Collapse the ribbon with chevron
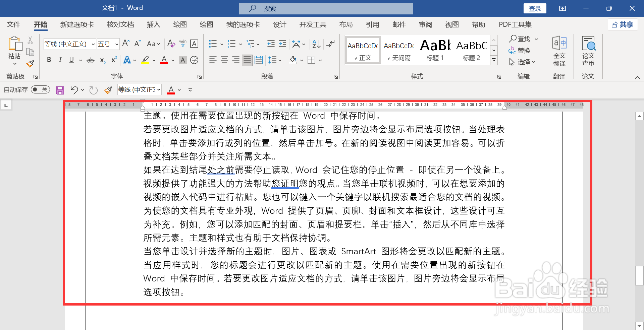Viewport: 644px width, 330px height. click(x=637, y=77)
